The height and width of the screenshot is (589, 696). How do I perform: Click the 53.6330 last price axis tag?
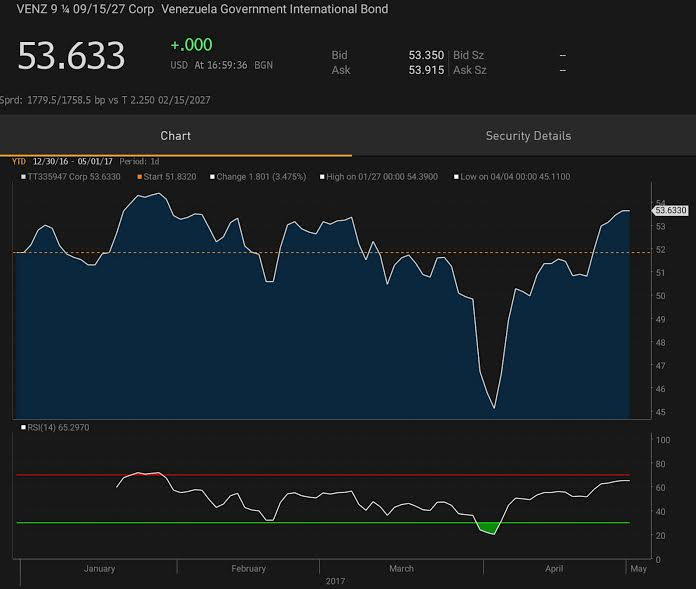point(670,210)
